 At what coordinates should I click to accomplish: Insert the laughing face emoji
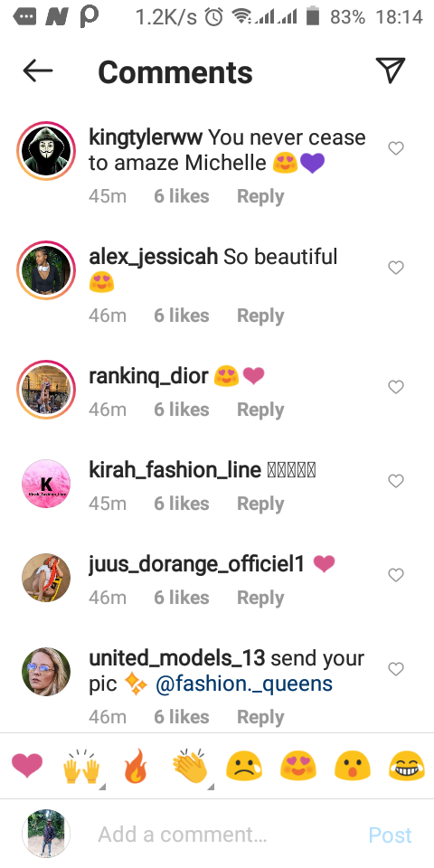pos(407,767)
